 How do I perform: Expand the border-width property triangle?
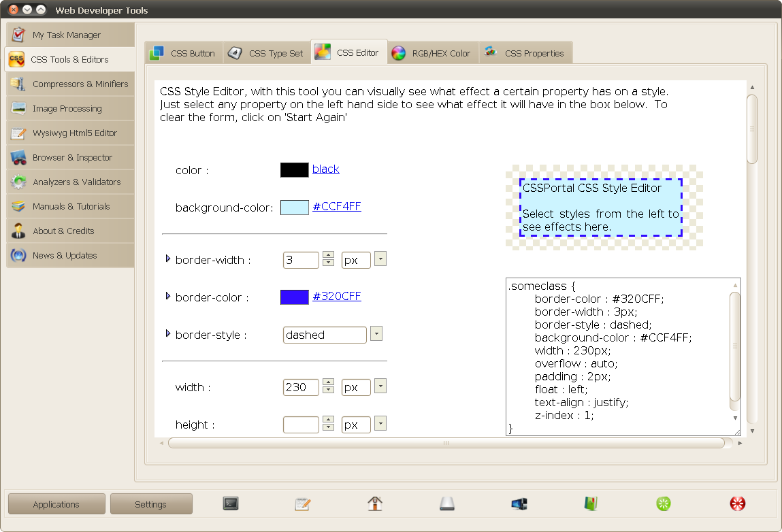(168, 259)
